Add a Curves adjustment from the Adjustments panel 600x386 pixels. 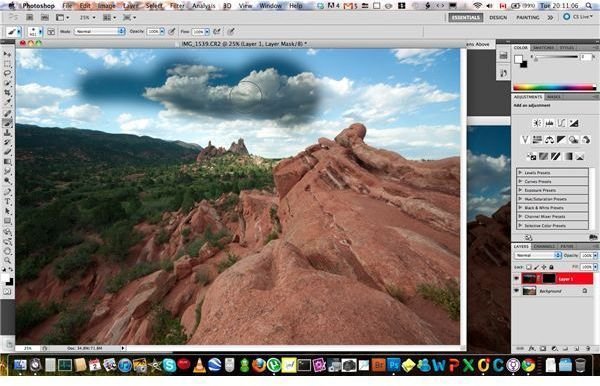561,123
